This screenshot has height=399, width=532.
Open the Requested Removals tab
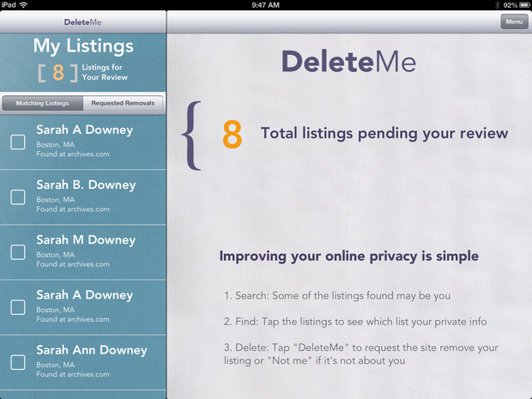click(x=123, y=104)
